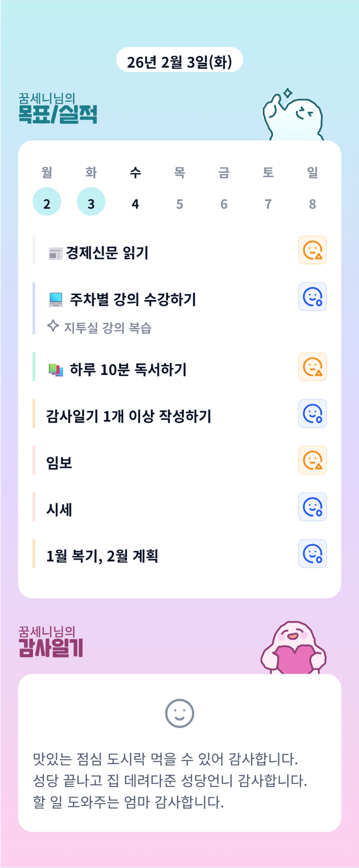
Task: Click the laptop icon beside 주차별 강의 수강하기
Action: point(56,299)
